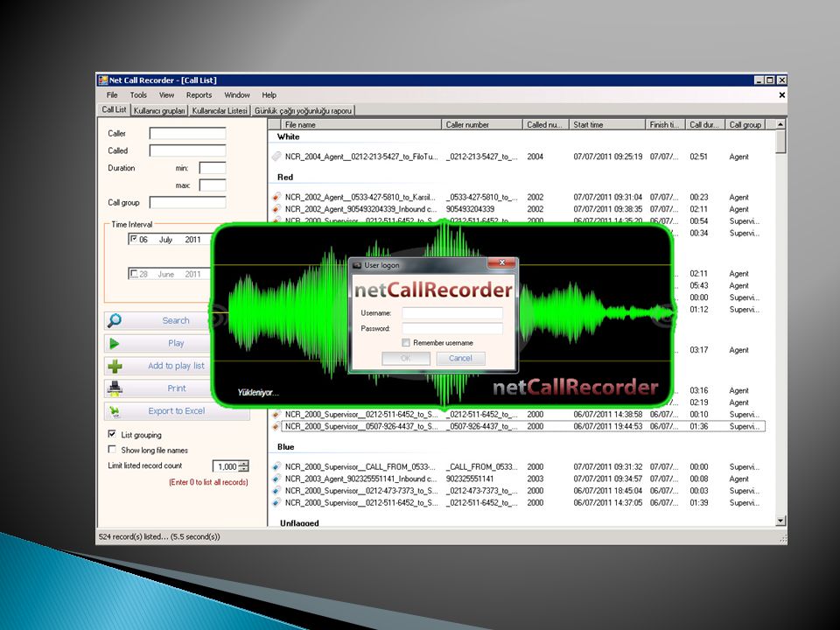Click OK in User logon dialog
This screenshot has height=630, width=840.
pos(405,359)
